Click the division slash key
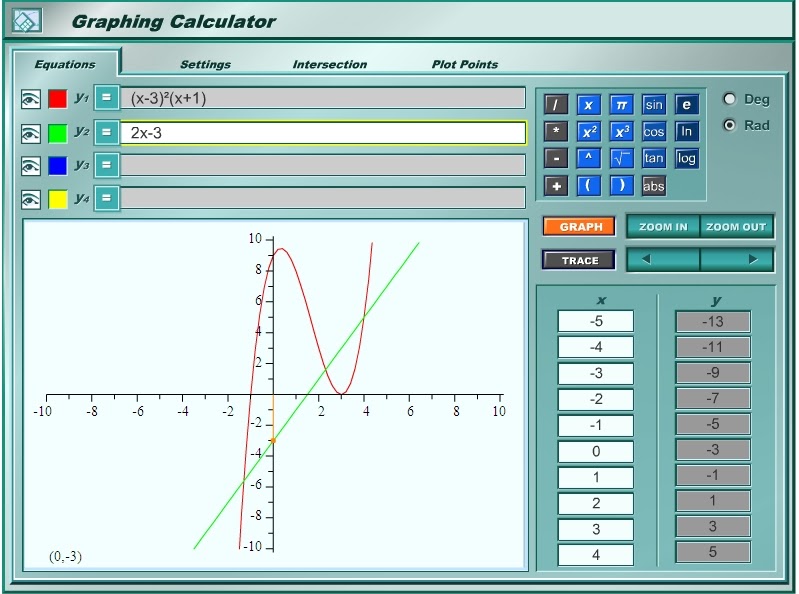 point(556,105)
